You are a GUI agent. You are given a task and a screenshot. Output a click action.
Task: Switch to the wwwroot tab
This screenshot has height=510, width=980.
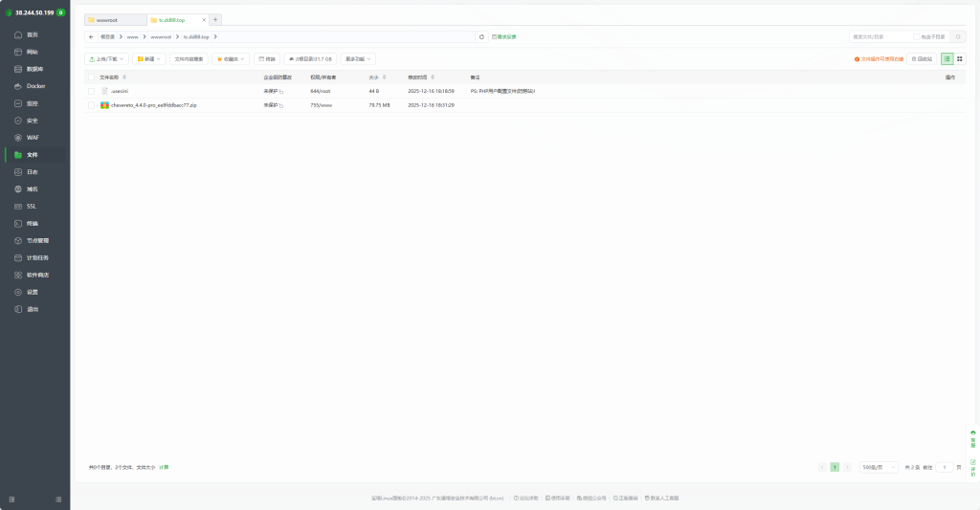tap(116, 20)
